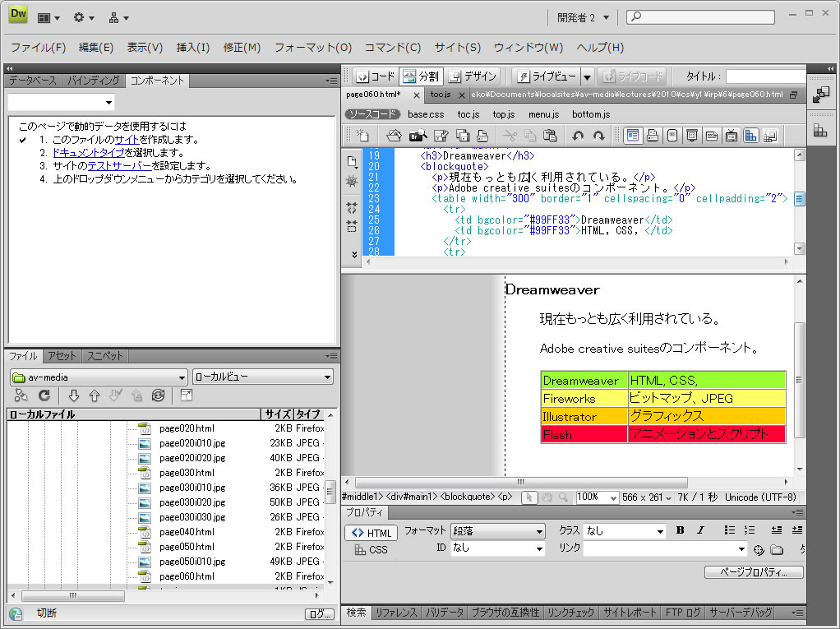Screen dimensions: 840x629
Task: Switch to デザイン view
Action: coord(473,76)
